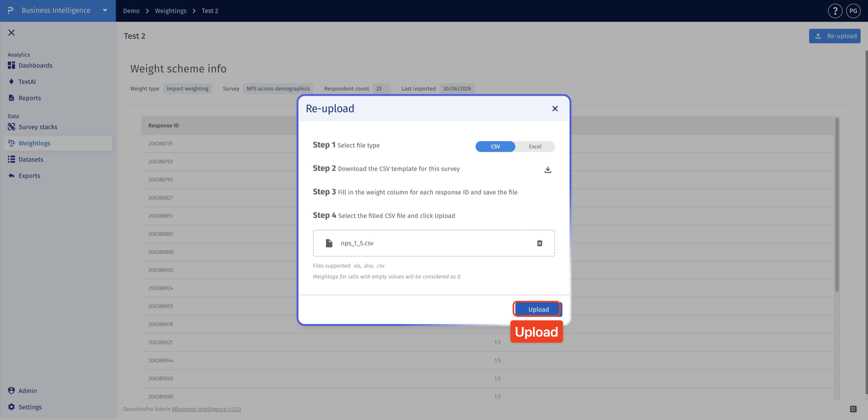This screenshot has height=420, width=868.
Task: Click the Upload button in the Re-upload dialog
Action: [x=538, y=309]
